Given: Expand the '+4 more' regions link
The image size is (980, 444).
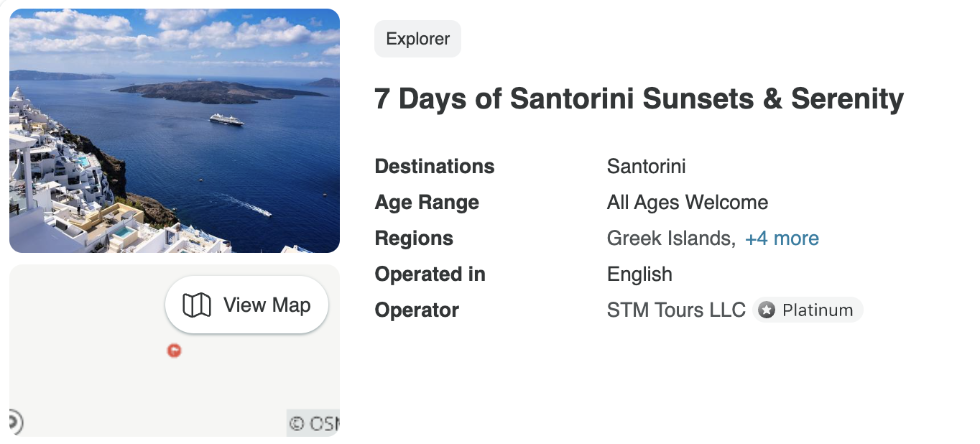Looking at the screenshot, I should click(x=782, y=239).
